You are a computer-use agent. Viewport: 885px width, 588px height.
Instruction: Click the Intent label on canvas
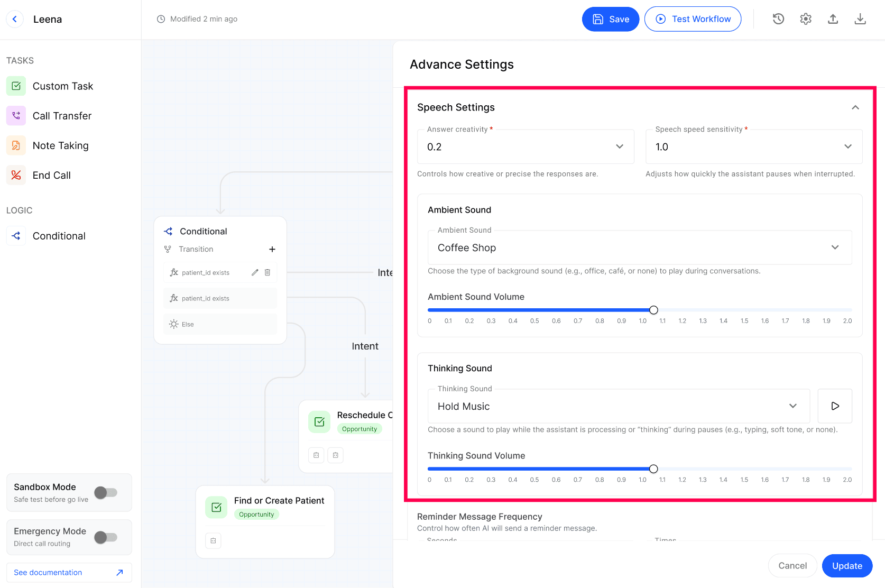[x=365, y=346]
